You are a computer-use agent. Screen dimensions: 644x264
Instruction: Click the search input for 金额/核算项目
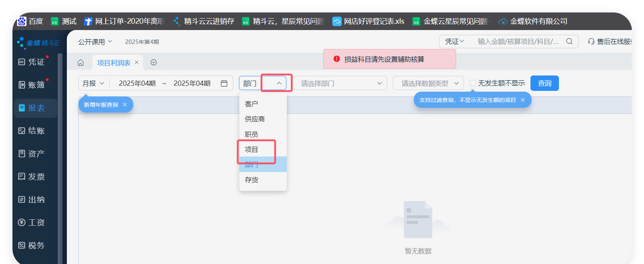click(518, 41)
